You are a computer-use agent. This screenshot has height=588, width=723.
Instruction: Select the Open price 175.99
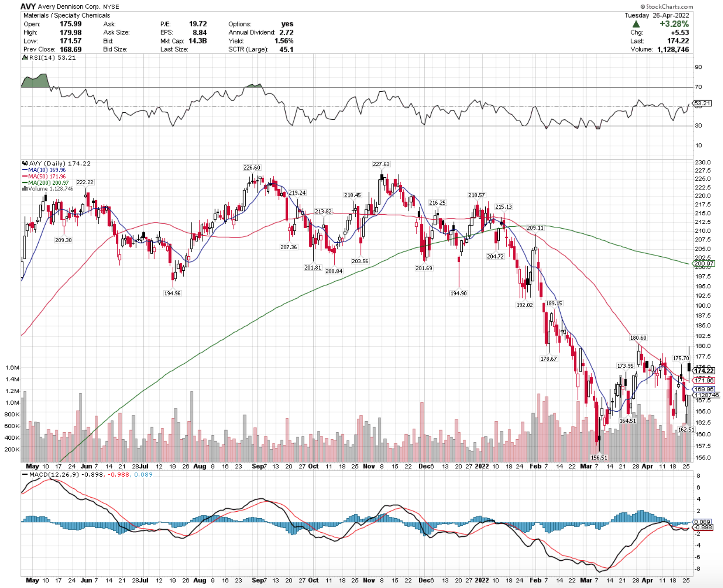point(71,24)
